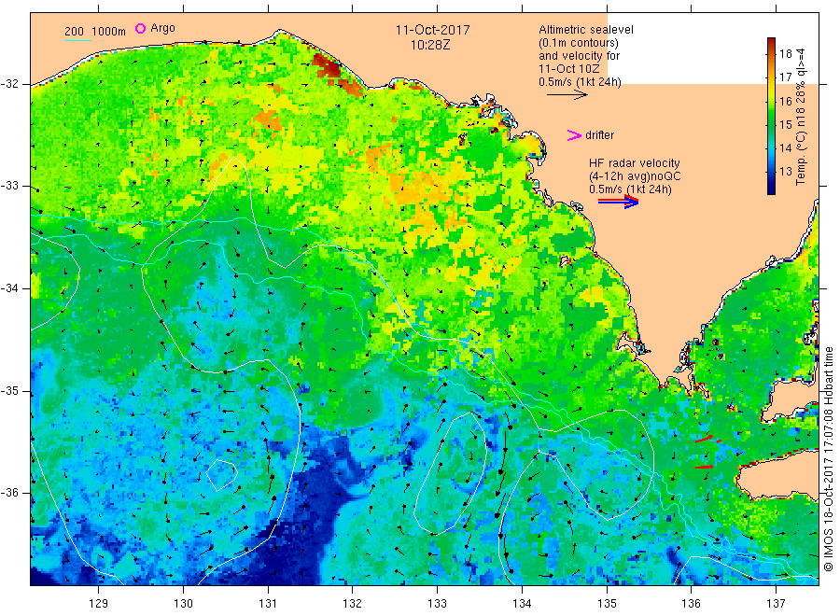This screenshot has width=840, height=616.
Task: Click the 'HF radar velocity' label
Action: 635,162
